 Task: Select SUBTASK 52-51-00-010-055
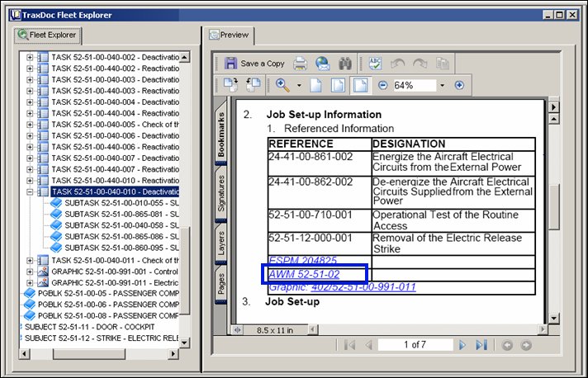click(121, 203)
